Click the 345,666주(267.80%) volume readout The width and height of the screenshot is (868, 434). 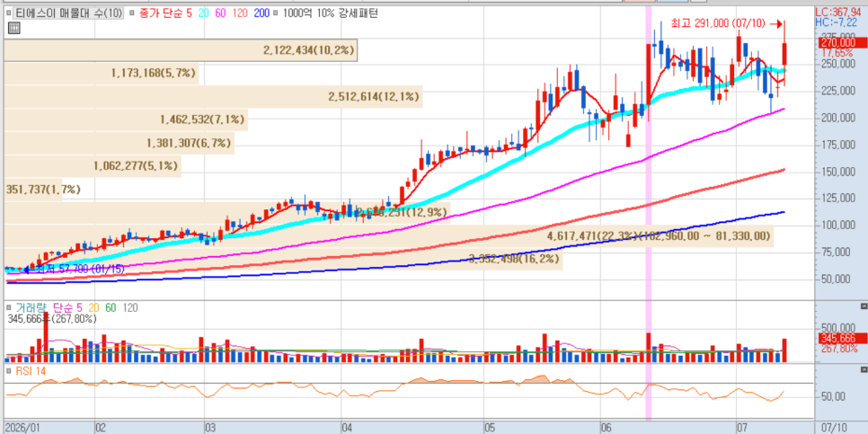[x=53, y=319]
